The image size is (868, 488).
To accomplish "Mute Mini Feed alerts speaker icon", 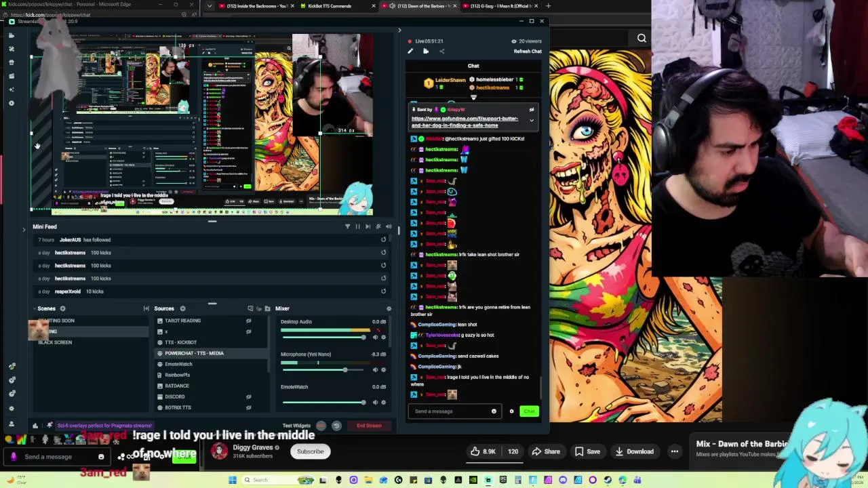I will [389, 226].
